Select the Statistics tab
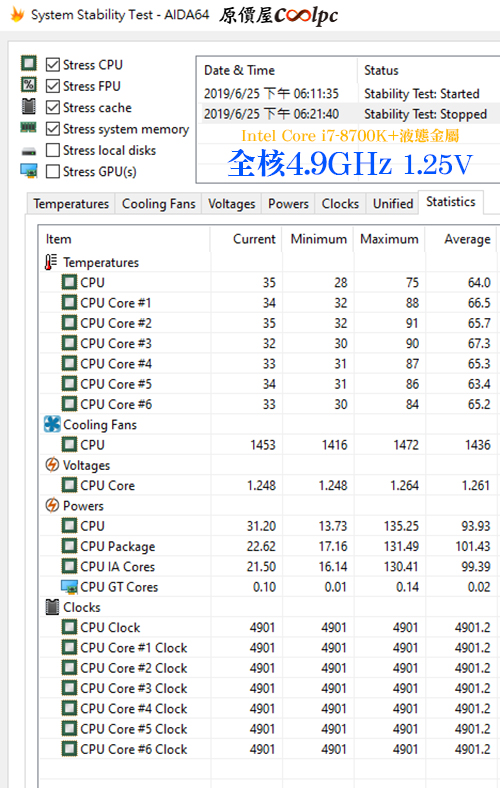 451,202
